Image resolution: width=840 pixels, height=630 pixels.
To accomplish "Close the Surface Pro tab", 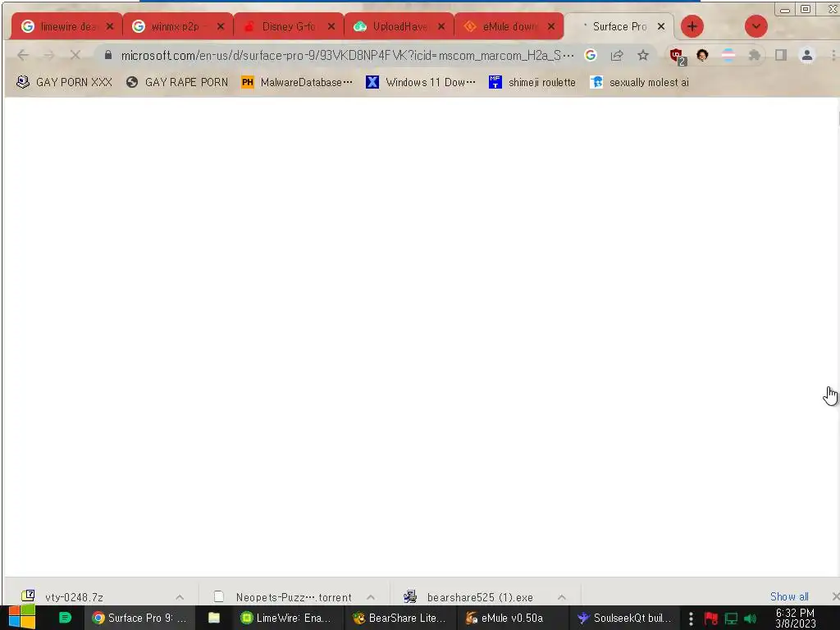I will tap(661, 26).
